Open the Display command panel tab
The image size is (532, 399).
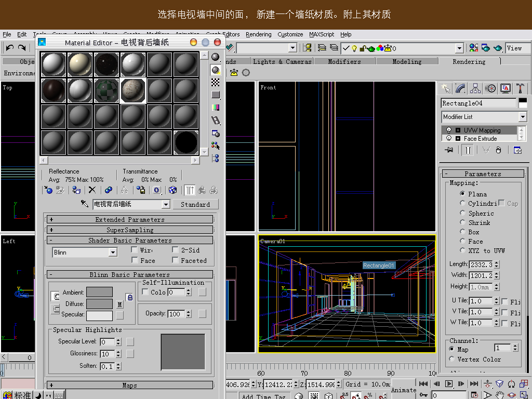[505, 88]
